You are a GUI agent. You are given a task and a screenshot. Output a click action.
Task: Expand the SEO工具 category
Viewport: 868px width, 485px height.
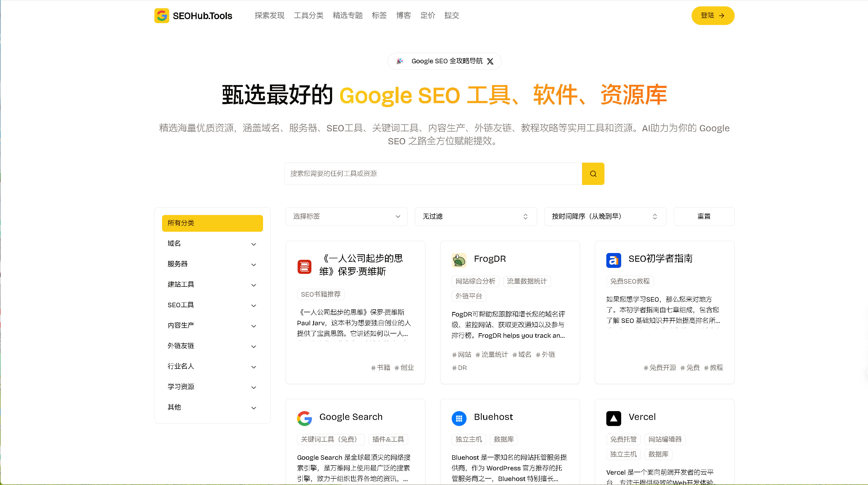(x=212, y=305)
